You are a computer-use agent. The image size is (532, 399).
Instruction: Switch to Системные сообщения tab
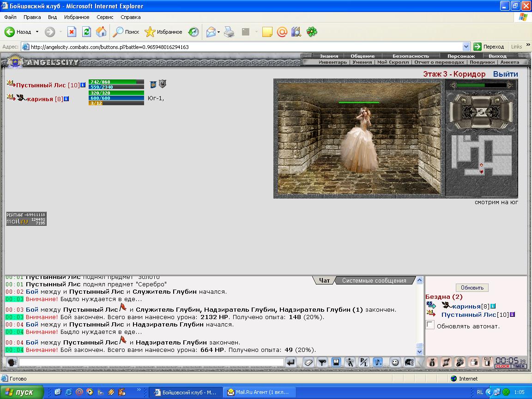374,281
